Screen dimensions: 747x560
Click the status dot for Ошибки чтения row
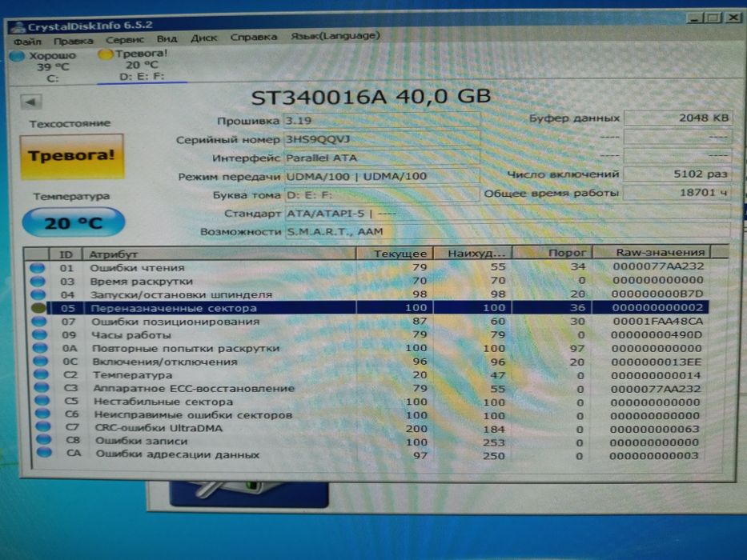pos(37,268)
